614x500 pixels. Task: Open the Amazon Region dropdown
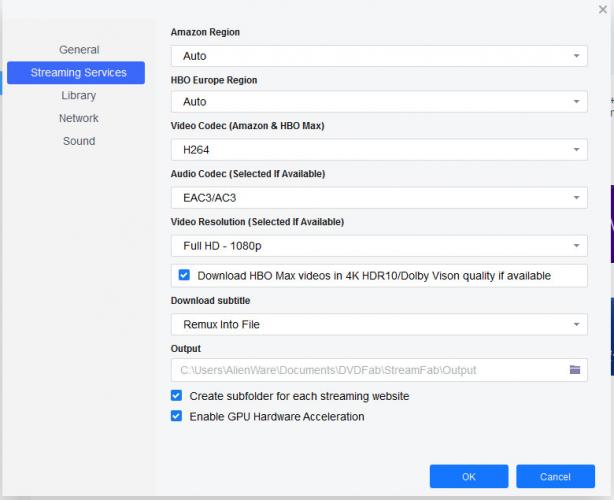(x=378, y=56)
